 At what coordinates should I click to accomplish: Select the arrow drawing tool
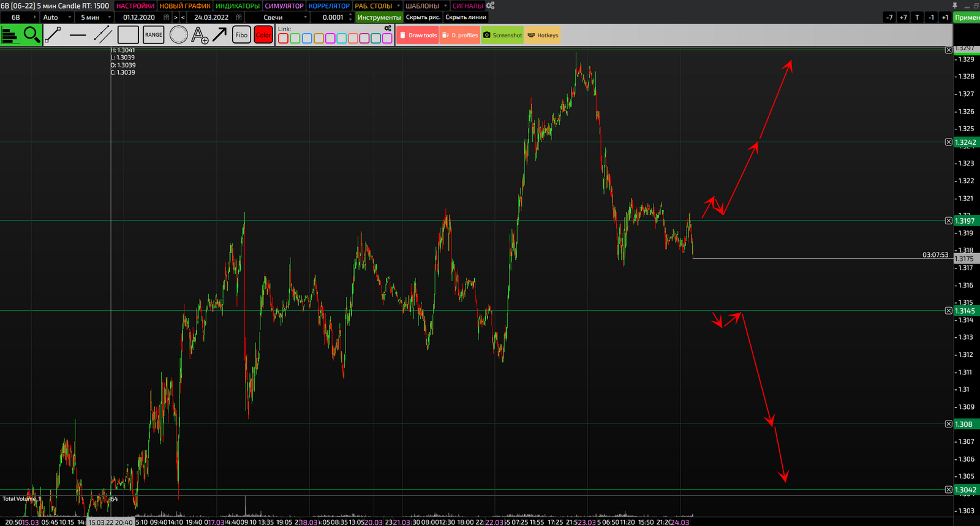[x=219, y=35]
